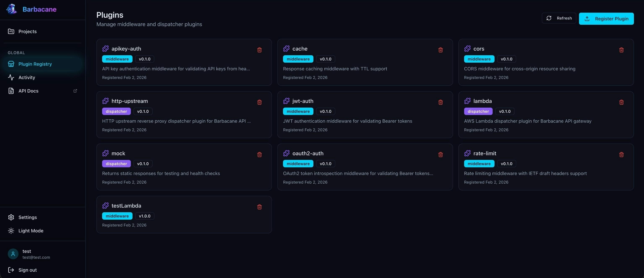The image size is (644, 278).
Task: Click the middleware badge on jwt-auth
Action: (298, 111)
